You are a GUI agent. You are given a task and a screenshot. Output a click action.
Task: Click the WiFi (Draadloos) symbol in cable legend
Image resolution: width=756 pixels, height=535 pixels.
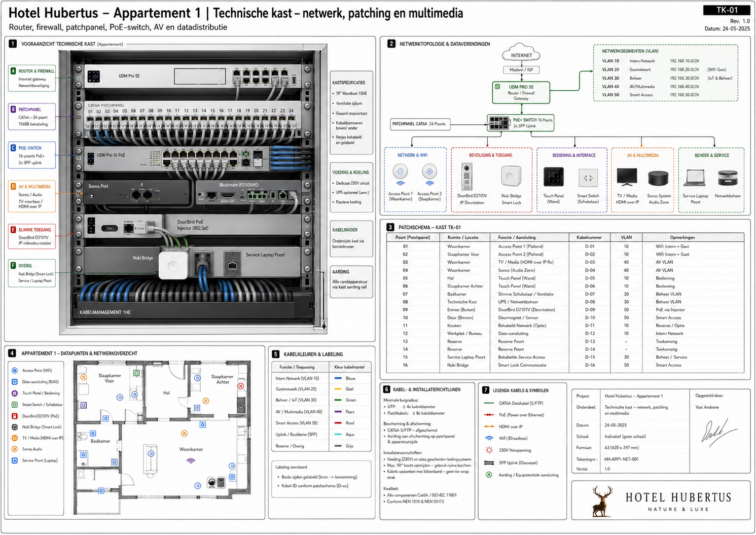(x=489, y=438)
